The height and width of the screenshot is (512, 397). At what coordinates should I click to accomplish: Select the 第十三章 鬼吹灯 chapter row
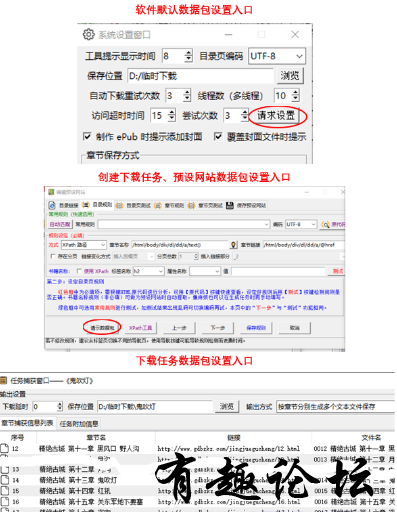198,480
